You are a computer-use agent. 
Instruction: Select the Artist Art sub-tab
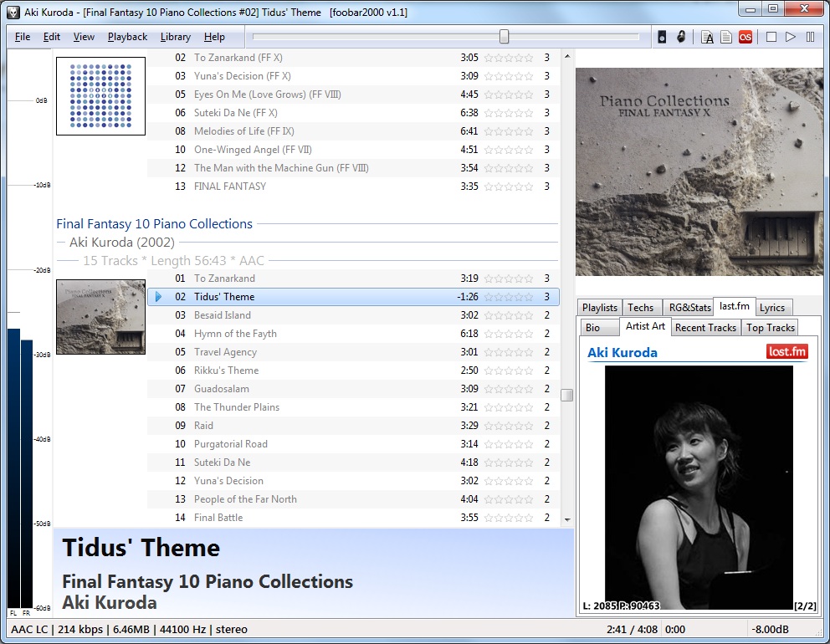click(645, 326)
